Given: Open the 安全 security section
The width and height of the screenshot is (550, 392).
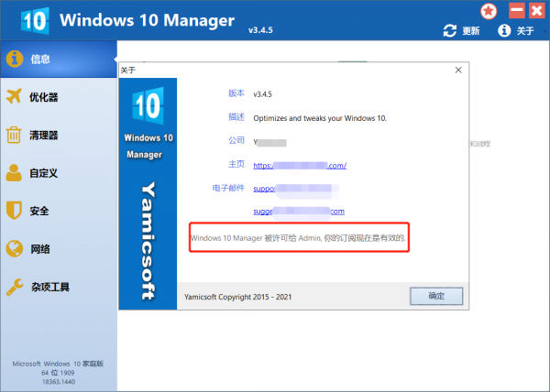Looking at the screenshot, I should point(59,211).
